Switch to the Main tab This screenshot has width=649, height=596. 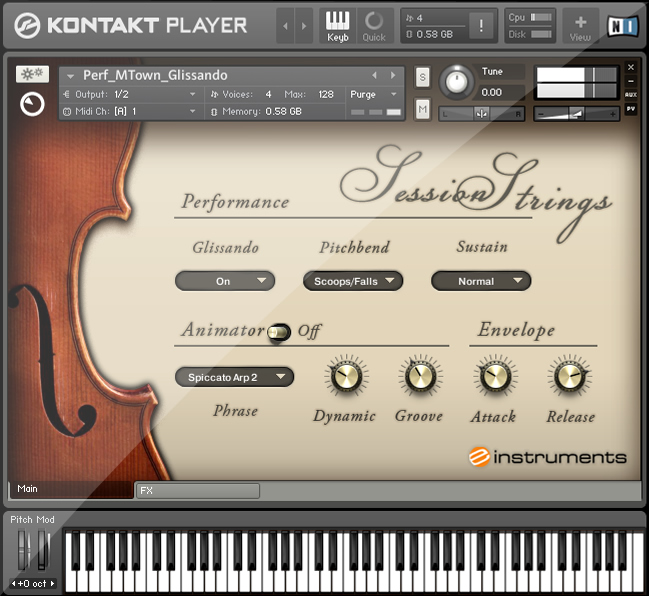(x=70, y=489)
